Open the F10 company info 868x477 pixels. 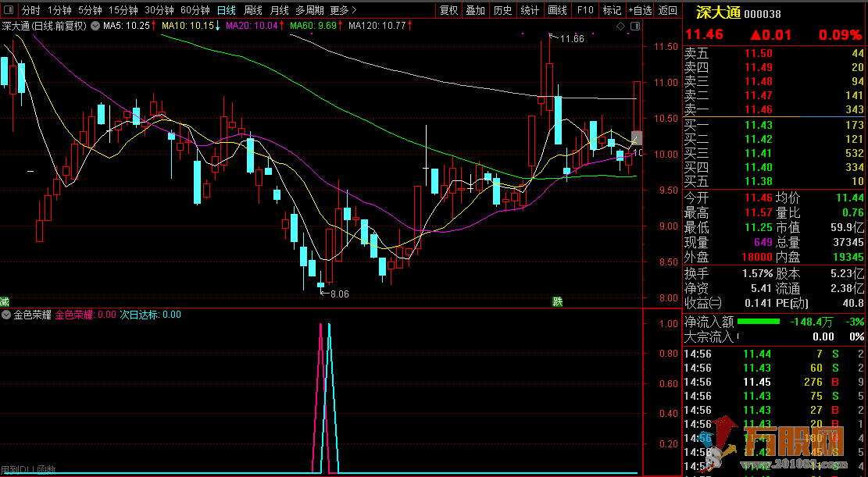click(x=584, y=10)
